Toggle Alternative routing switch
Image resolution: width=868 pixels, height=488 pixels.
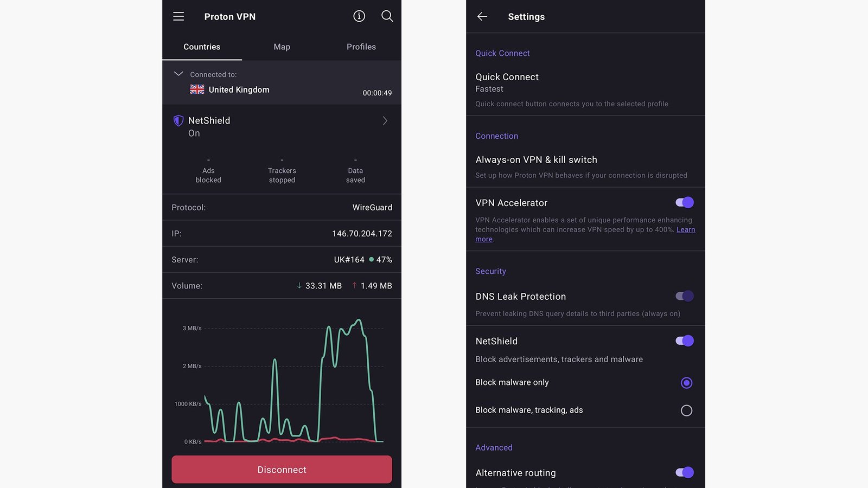[685, 472]
